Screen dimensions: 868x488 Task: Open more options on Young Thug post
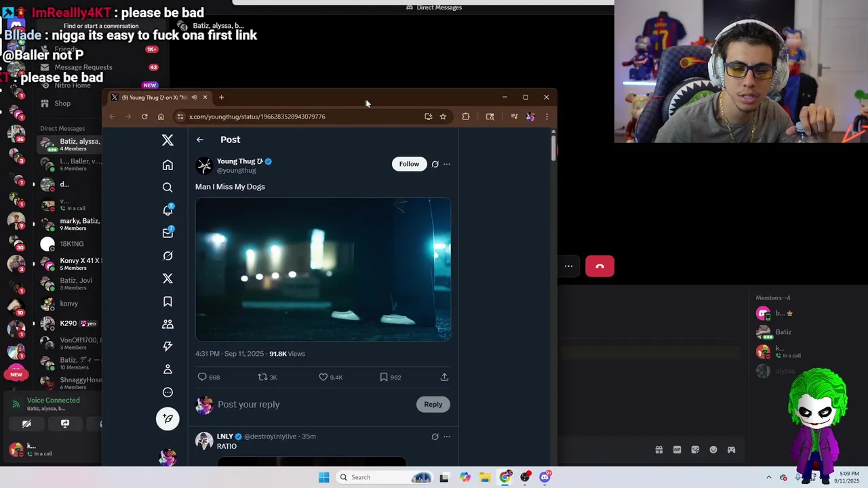tap(446, 164)
